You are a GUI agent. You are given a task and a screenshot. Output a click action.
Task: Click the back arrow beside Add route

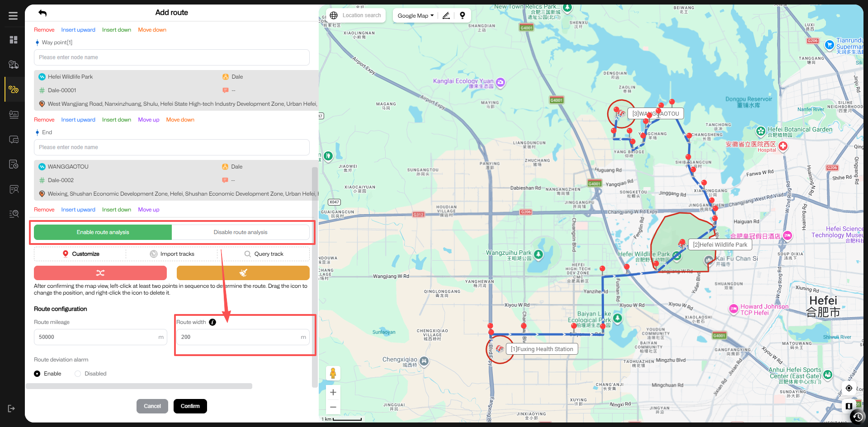[42, 13]
